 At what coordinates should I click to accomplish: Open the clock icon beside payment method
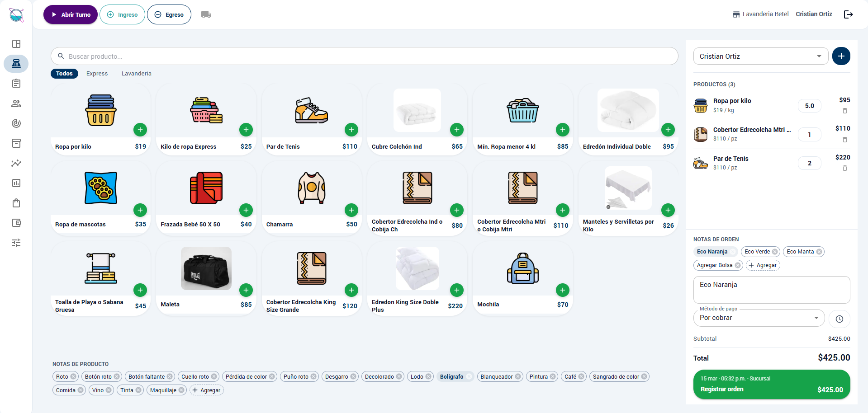pos(840,319)
